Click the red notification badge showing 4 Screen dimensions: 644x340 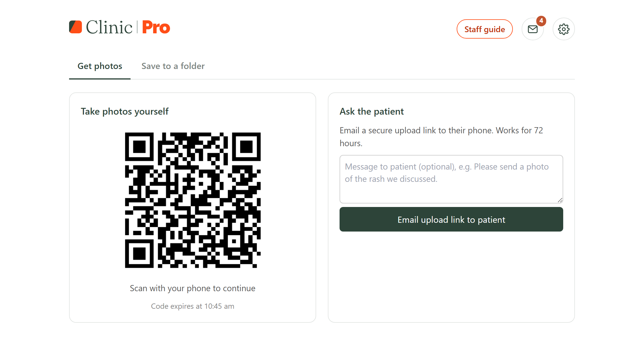pyautogui.click(x=541, y=21)
